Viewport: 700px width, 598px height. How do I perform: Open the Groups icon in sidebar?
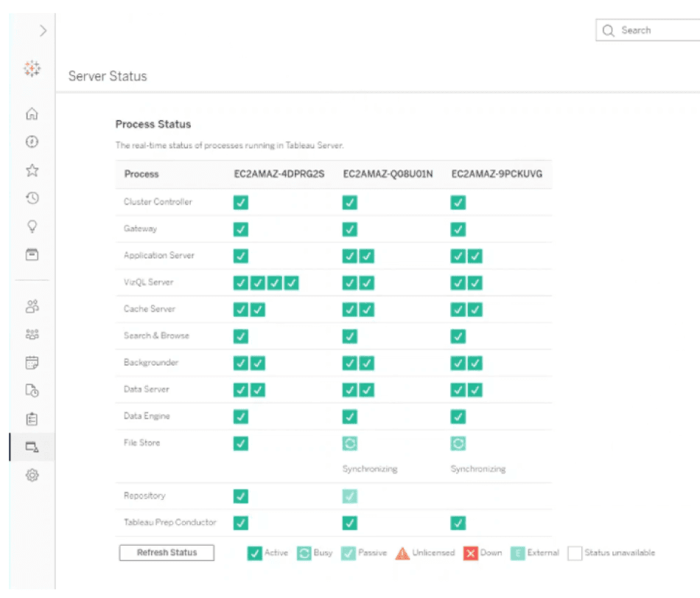32,334
